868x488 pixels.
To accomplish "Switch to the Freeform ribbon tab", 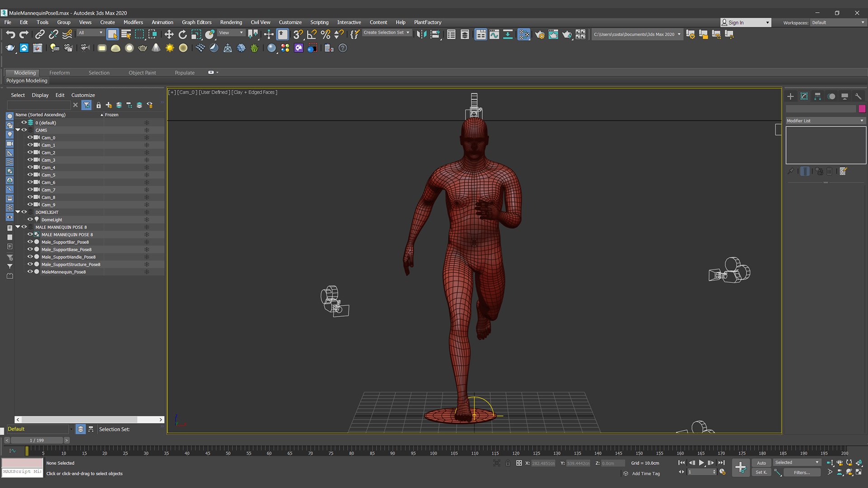I will tap(60, 73).
